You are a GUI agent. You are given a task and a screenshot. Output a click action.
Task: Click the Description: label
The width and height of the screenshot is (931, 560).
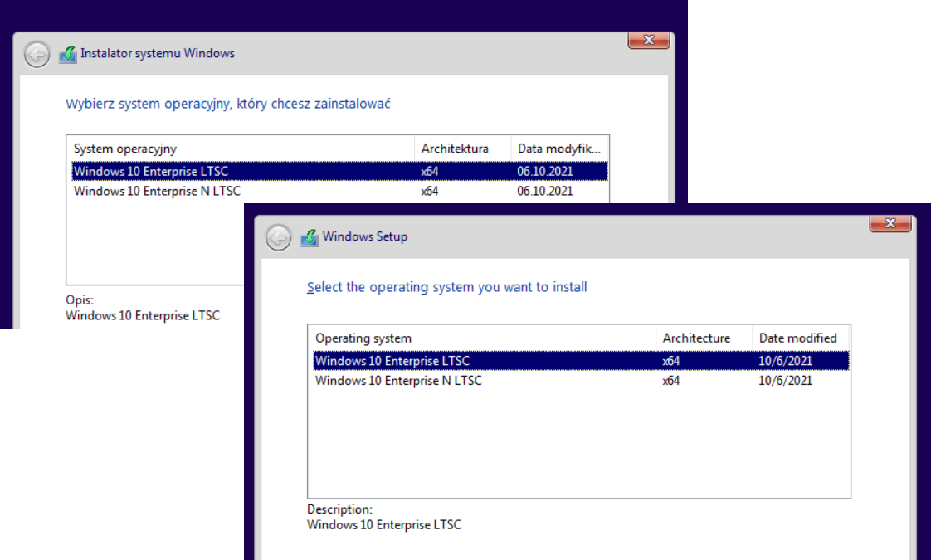[x=339, y=509]
